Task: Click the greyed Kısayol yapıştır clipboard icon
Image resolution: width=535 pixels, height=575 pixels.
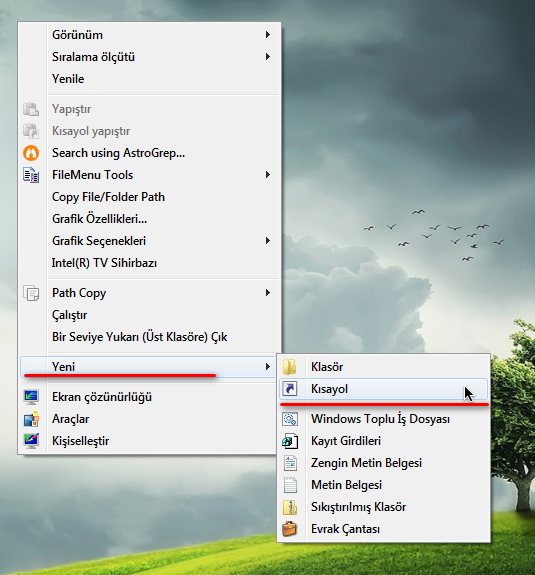Action: click(31, 131)
